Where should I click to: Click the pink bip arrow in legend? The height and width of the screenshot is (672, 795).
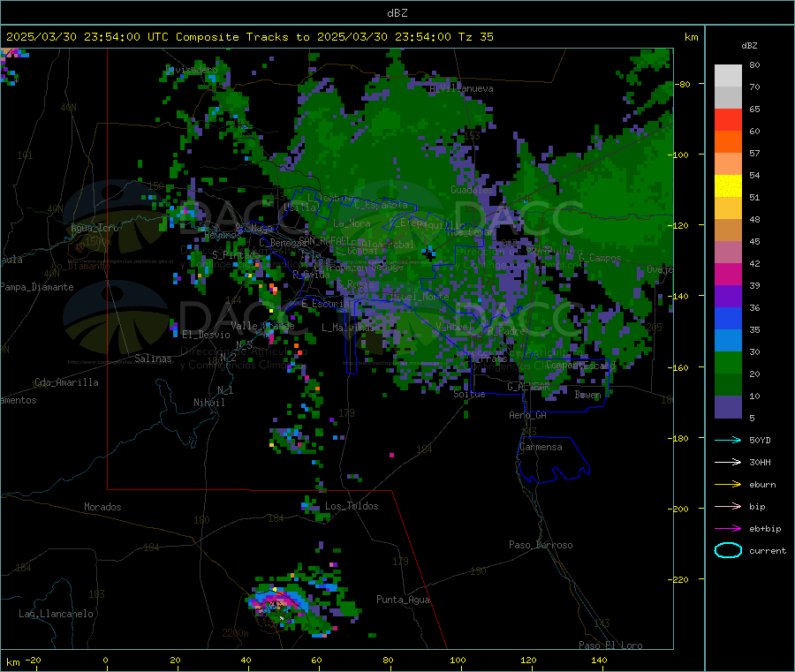[728, 506]
